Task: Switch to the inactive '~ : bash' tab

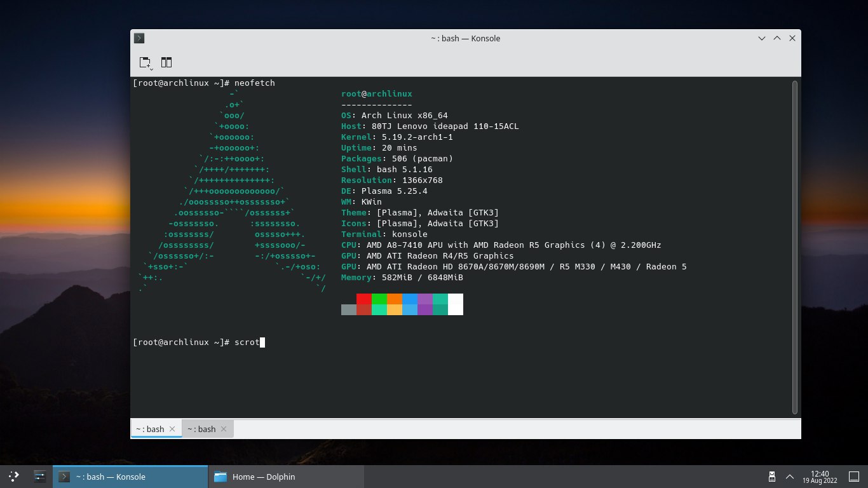Action: (x=208, y=429)
